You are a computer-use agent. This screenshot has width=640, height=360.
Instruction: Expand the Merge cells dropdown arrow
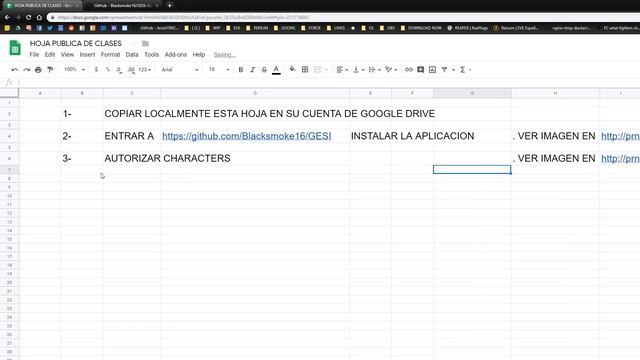tap(326, 70)
